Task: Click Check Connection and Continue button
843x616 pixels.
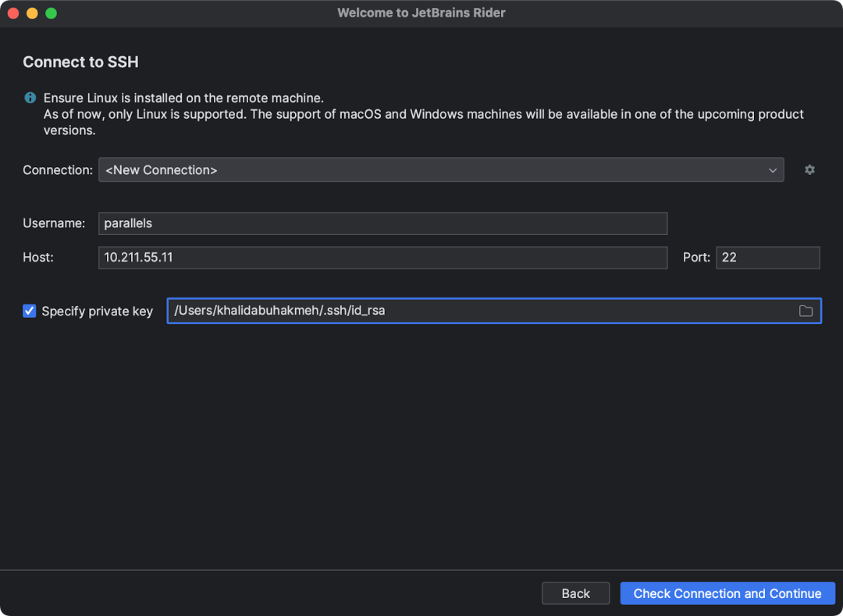Action: [x=727, y=593]
